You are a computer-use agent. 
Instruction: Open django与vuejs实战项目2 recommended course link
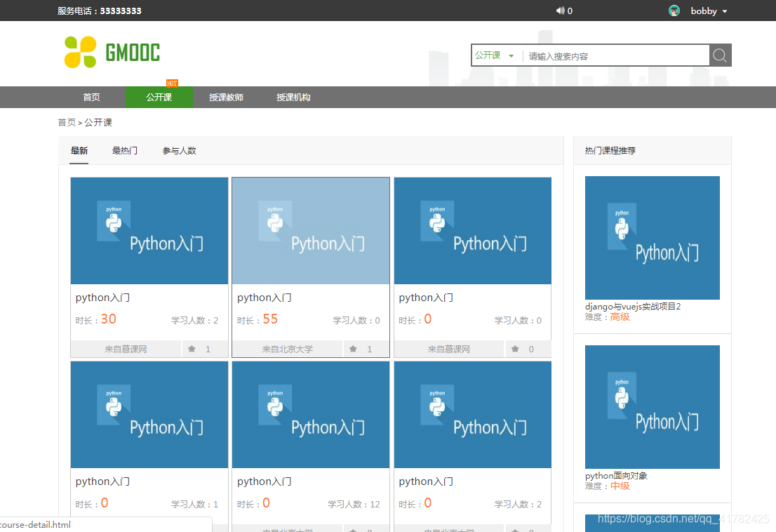tap(632, 306)
